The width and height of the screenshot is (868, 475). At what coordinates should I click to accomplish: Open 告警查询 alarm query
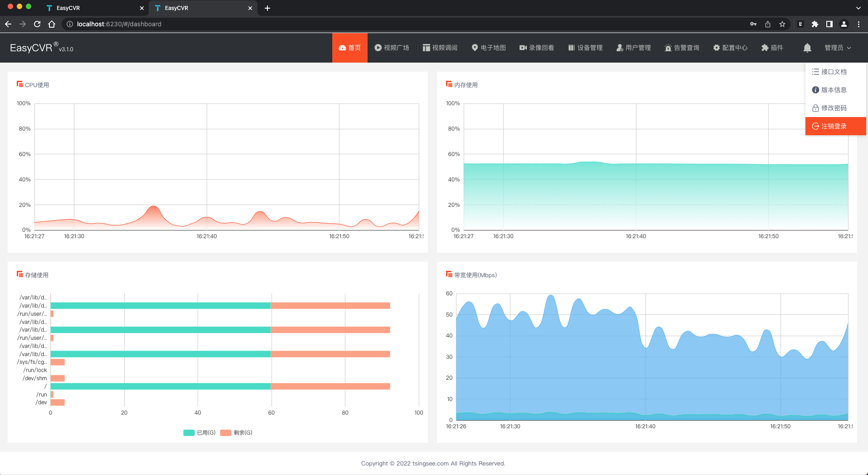click(x=682, y=48)
